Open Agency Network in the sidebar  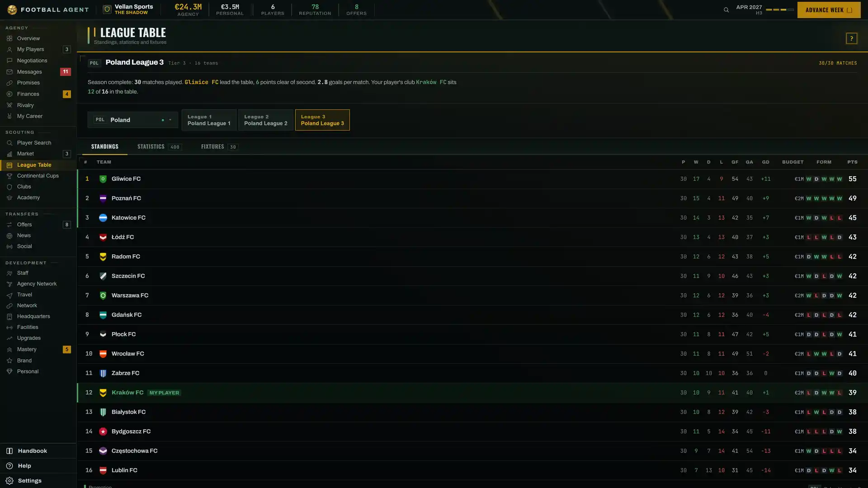tap(38, 284)
